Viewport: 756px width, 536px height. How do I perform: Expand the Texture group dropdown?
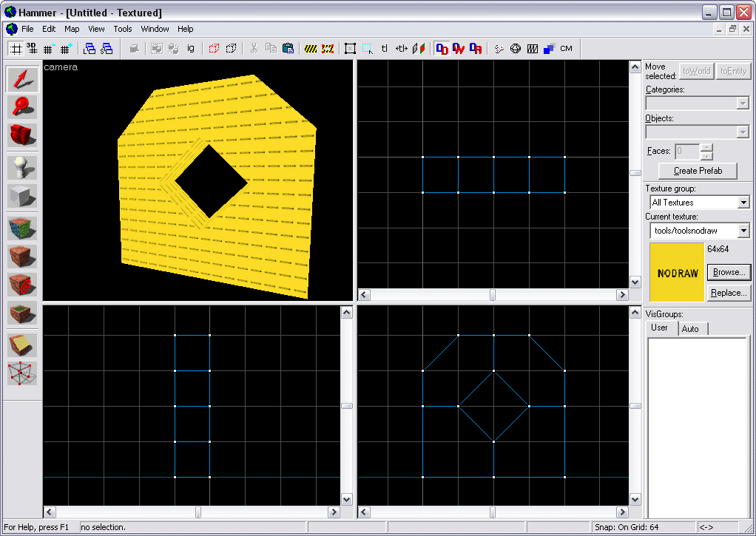click(743, 203)
